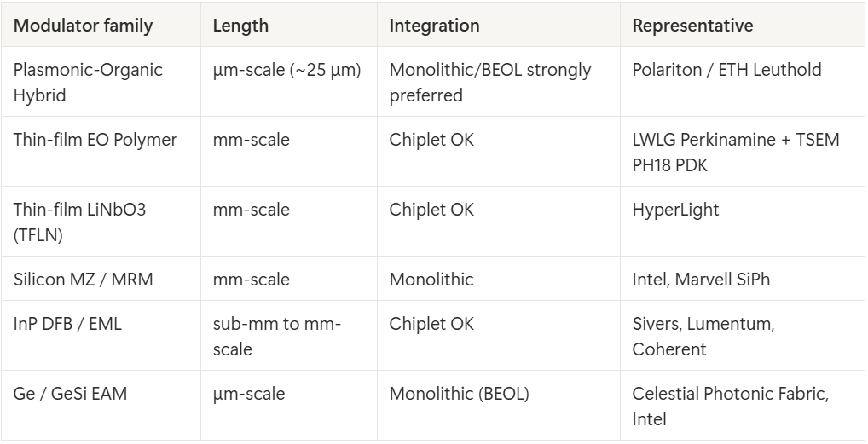The image size is (868, 444).
Task: Select the Plasmonic-Organic Hybrid cell
Action: click(101, 82)
